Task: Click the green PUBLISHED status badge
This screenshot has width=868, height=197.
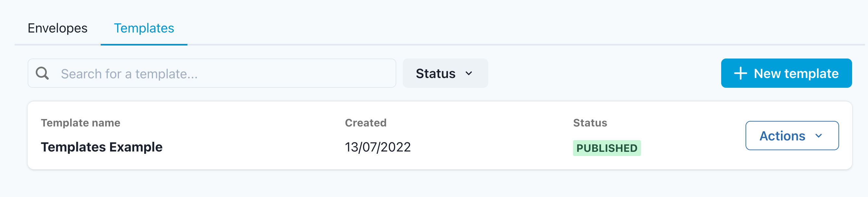Action: point(606,148)
